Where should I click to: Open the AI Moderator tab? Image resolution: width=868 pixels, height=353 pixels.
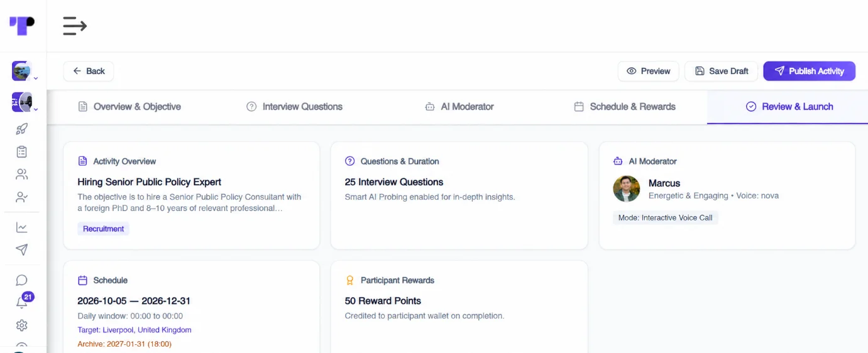pos(459,107)
